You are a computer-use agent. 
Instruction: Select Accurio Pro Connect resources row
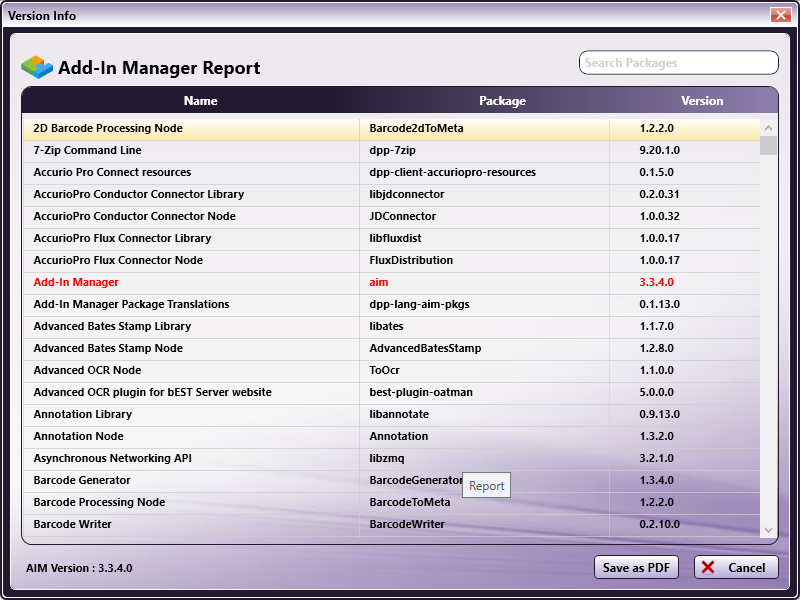[391, 172]
